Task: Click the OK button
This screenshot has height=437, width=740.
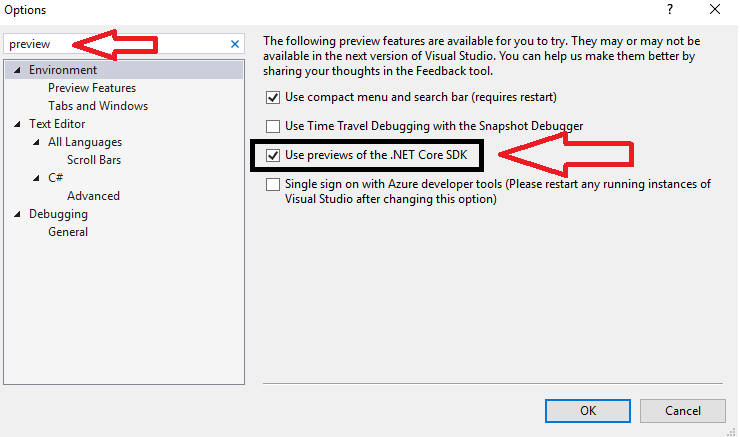Action: (x=588, y=411)
